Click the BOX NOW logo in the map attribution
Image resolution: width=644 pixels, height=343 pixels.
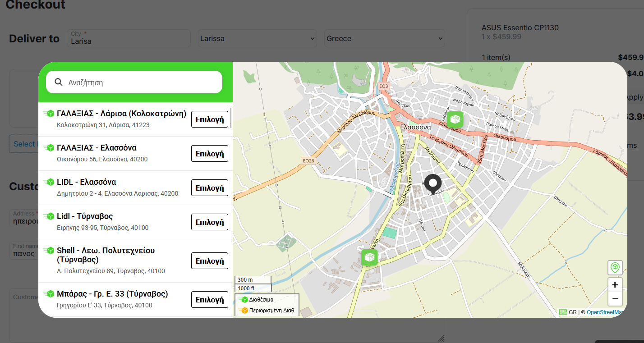(x=563, y=312)
